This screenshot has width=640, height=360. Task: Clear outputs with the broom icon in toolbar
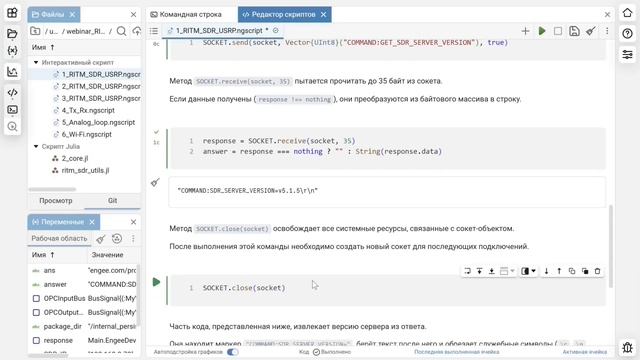[x=591, y=31]
